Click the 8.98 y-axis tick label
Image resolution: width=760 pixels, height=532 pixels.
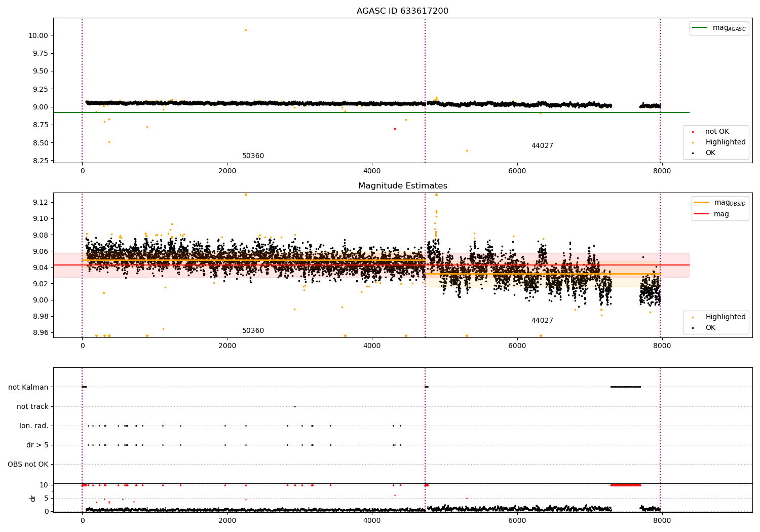tap(40, 317)
